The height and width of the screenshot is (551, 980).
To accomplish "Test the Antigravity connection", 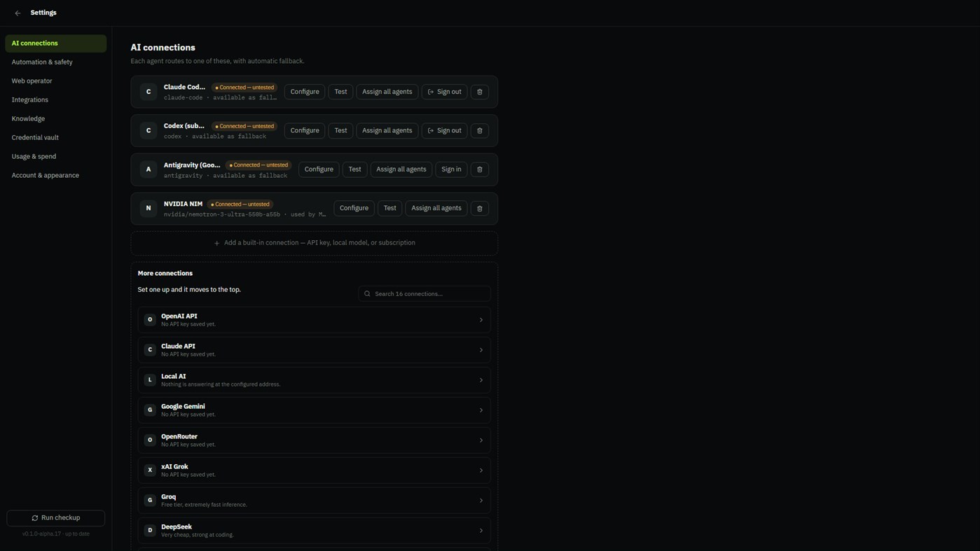I will coord(354,169).
